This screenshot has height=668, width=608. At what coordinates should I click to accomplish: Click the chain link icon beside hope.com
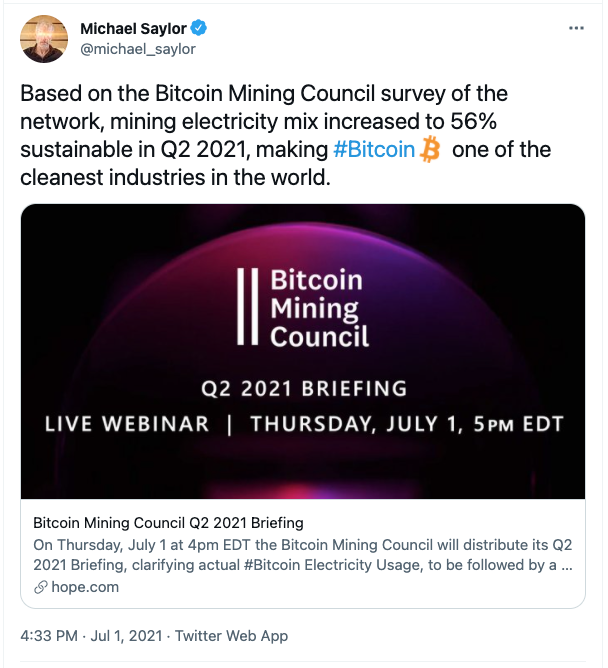41,587
